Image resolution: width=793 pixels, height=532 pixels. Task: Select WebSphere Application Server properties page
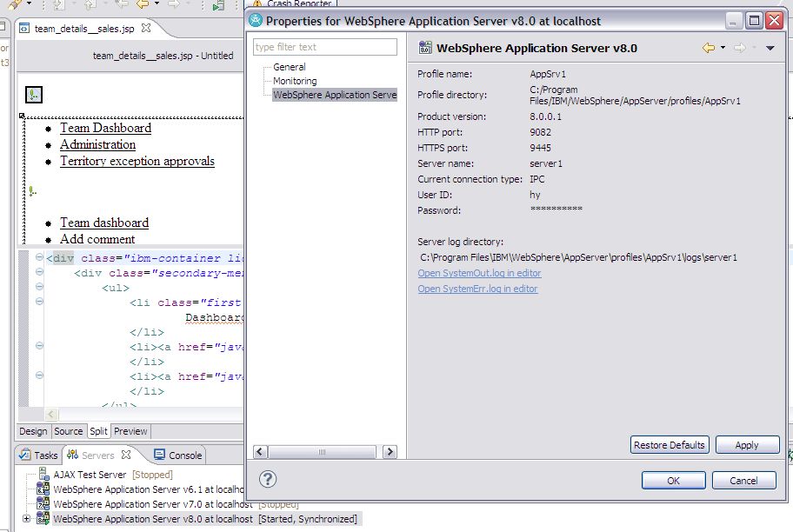pyautogui.click(x=335, y=95)
